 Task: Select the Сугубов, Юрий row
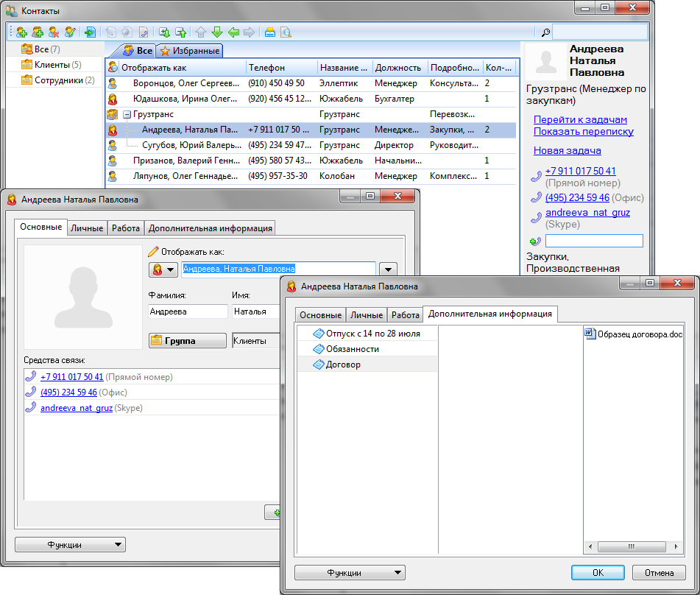(311, 145)
